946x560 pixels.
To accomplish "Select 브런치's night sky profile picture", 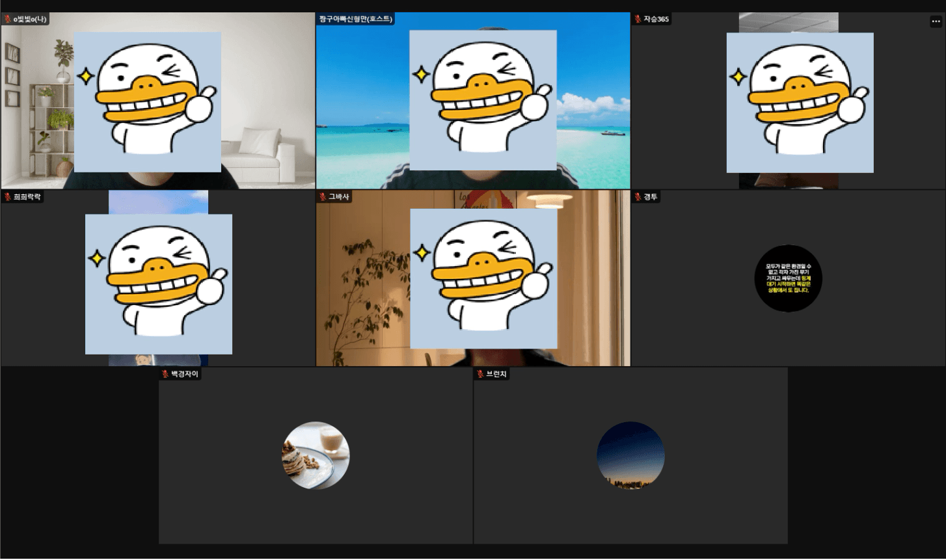I will click(x=630, y=455).
